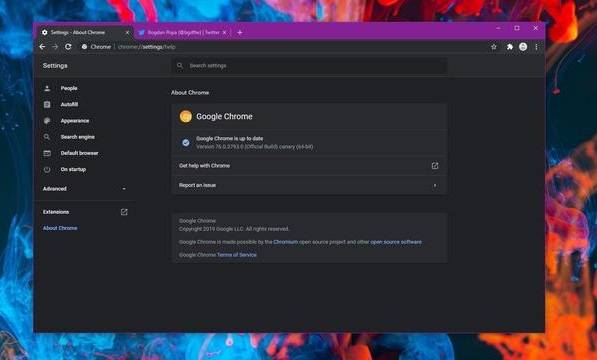Expand the Advanced settings section
Viewport: 597px width, 360px height.
point(84,189)
